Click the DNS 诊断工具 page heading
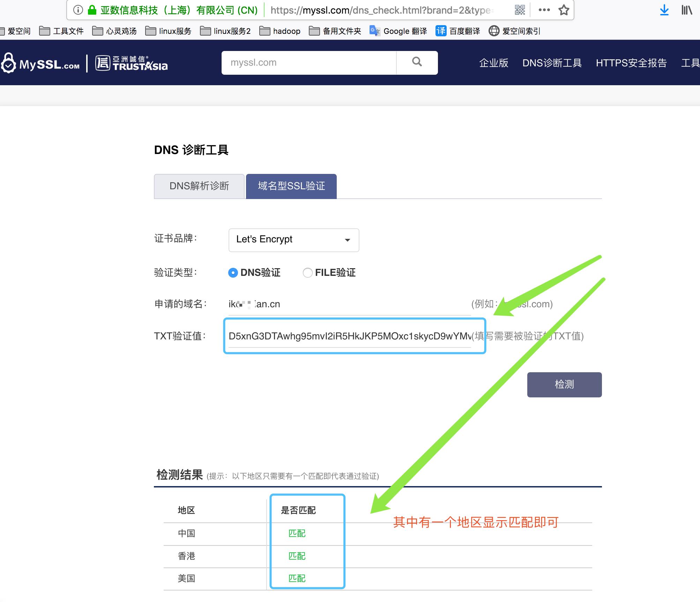This screenshot has height=602, width=700. click(x=191, y=150)
